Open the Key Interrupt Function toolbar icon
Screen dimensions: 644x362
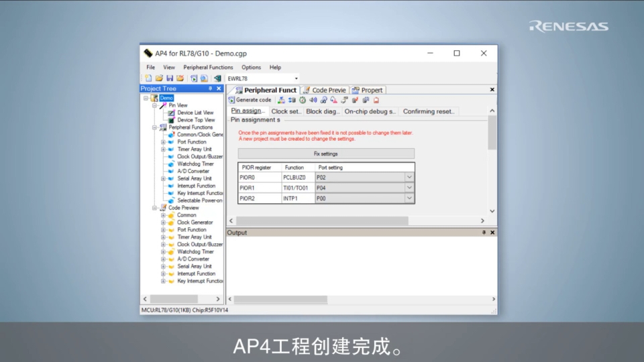coord(366,100)
